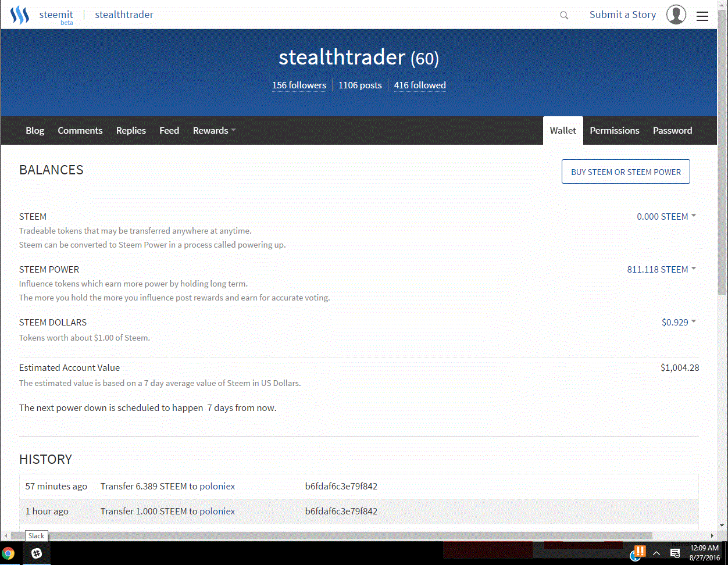The width and height of the screenshot is (728, 565).
Task: Open the steemit home link
Action: (x=56, y=15)
